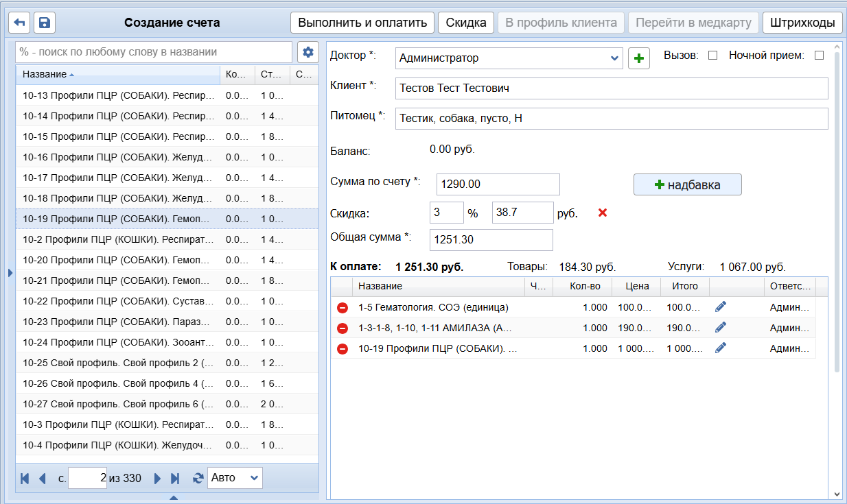This screenshot has height=504, width=847.
Task: Remove the discount with red cross
Action: (603, 213)
